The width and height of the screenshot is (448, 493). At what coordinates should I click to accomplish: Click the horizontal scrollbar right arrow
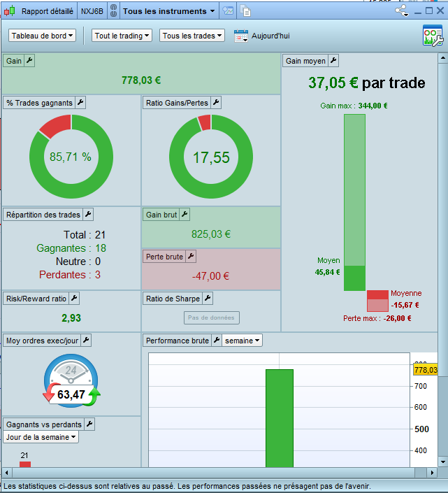coord(432,473)
